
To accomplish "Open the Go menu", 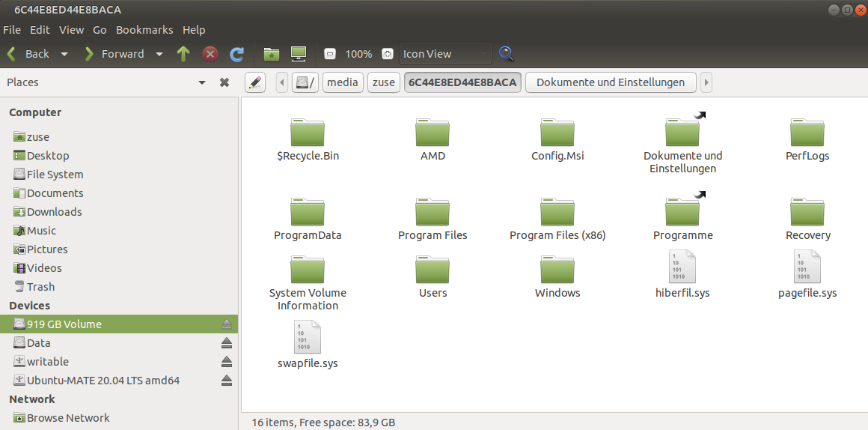I will (x=100, y=30).
